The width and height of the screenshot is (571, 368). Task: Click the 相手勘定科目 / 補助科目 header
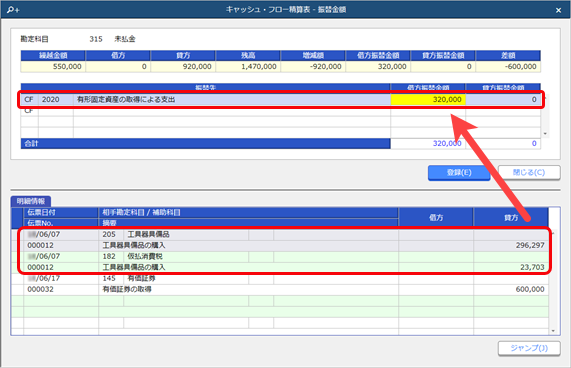tap(248, 213)
